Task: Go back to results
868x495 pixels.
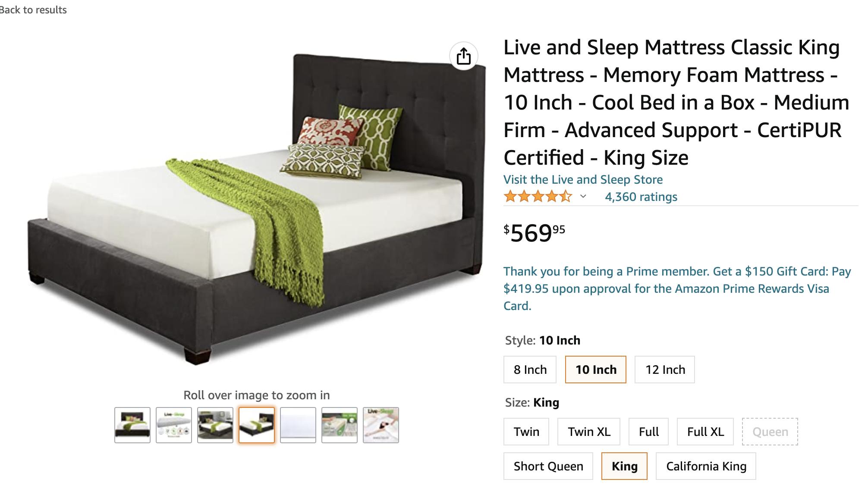Action: [33, 9]
